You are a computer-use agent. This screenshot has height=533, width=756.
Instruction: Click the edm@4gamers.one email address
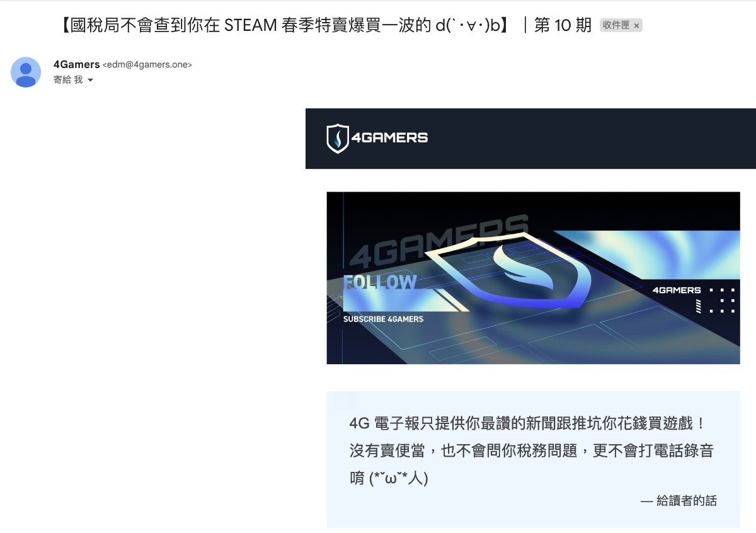tap(147, 65)
